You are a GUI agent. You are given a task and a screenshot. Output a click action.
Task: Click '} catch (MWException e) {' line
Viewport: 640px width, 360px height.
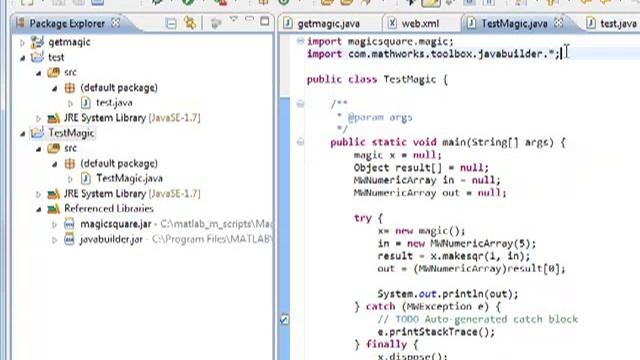pyautogui.click(x=427, y=307)
